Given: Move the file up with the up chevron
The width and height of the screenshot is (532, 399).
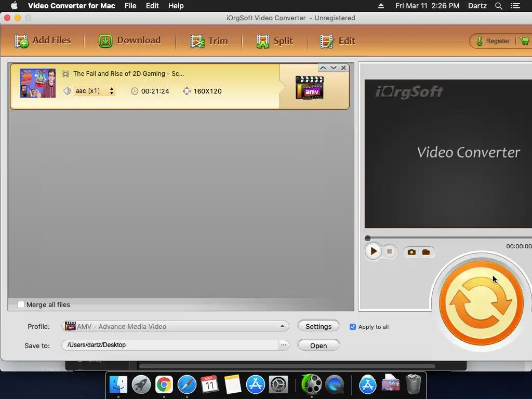Looking at the screenshot, I should [x=323, y=68].
